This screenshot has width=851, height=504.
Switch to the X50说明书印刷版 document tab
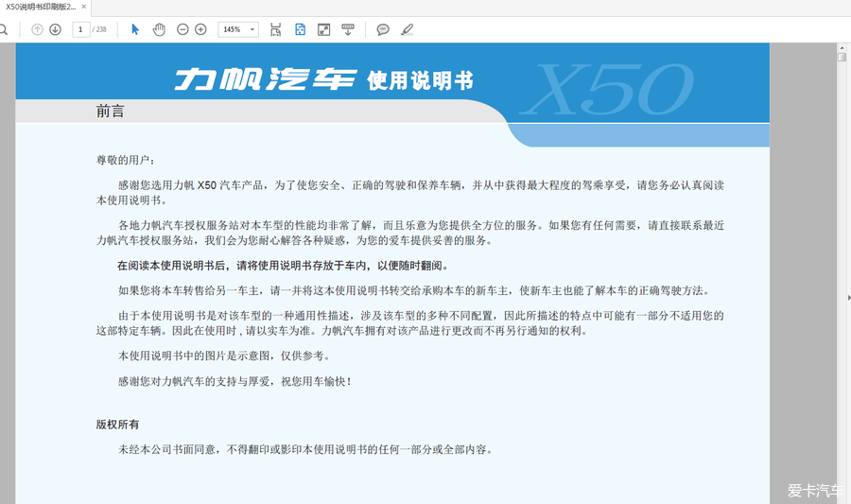[x=41, y=7]
